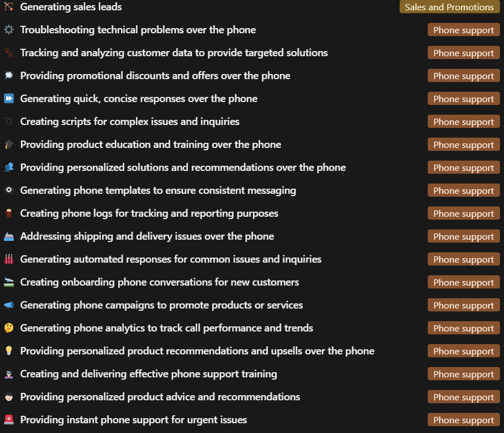Select the light bulb icon beside product recommendations

(8, 351)
